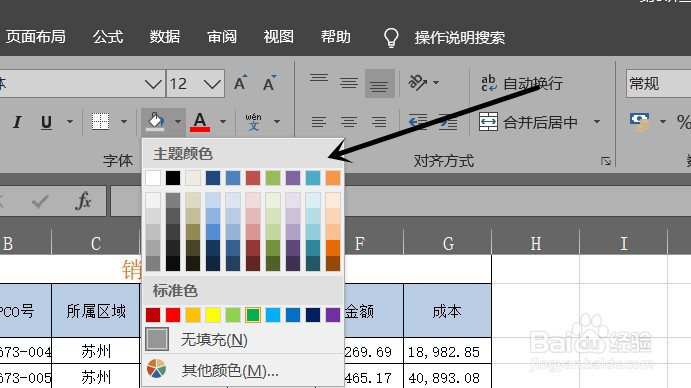Apply bottom vertical alignment
Image resolution: width=691 pixels, height=388 pixels.
(379, 83)
